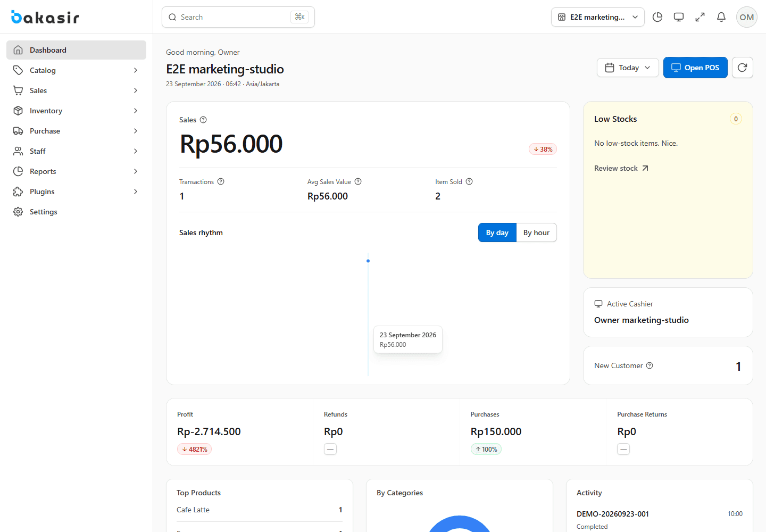
Task: Switch sales rhythm to By hour
Action: point(536,232)
